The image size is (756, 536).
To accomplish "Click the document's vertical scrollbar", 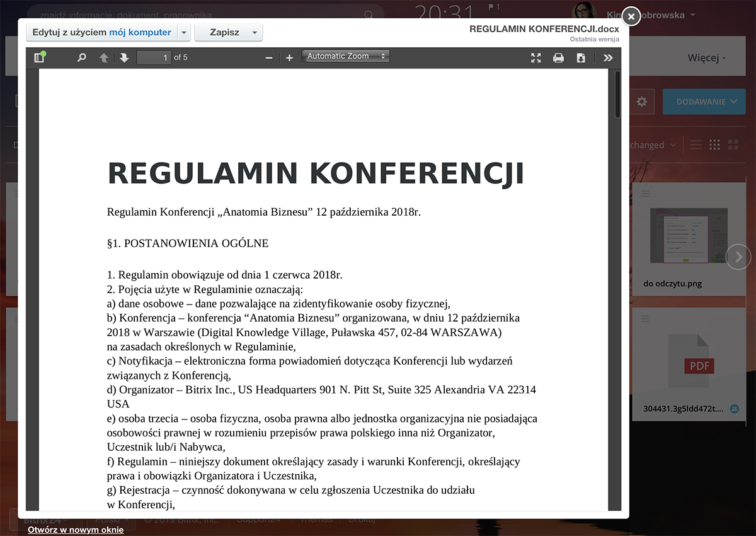I will tap(617, 95).
